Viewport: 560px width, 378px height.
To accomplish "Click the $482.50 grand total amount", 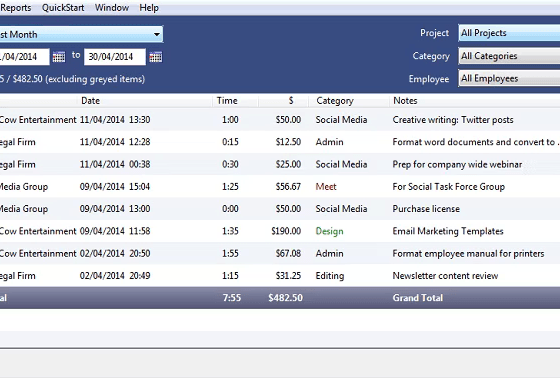I will pyautogui.click(x=285, y=298).
